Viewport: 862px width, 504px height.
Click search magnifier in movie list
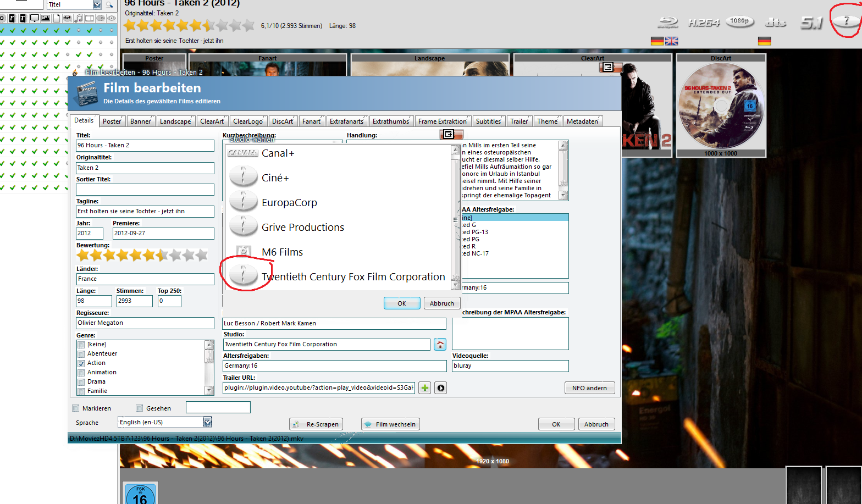pos(109,5)
